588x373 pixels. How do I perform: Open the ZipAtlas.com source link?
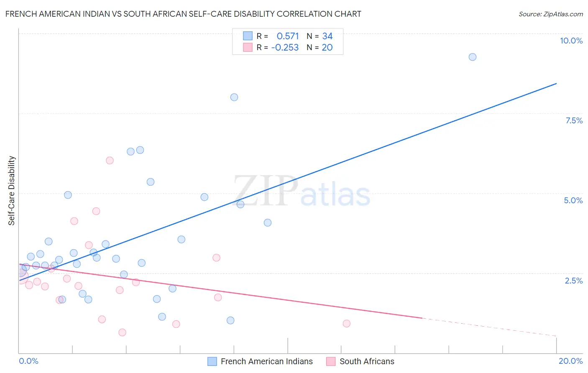pos(551,14)
